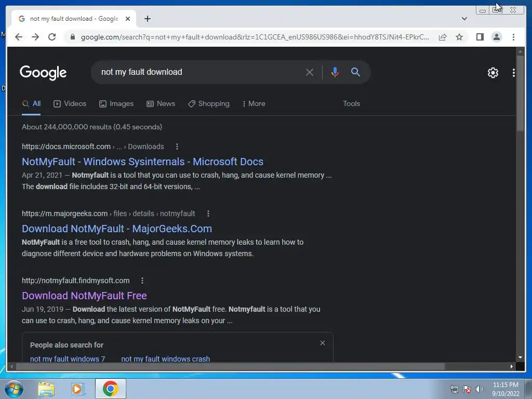The height and width of the screenshot is (399, 532).
Task: Click the m.majorgeeks.com result URL
Action: pyautogui.click(x=108, y=214)
